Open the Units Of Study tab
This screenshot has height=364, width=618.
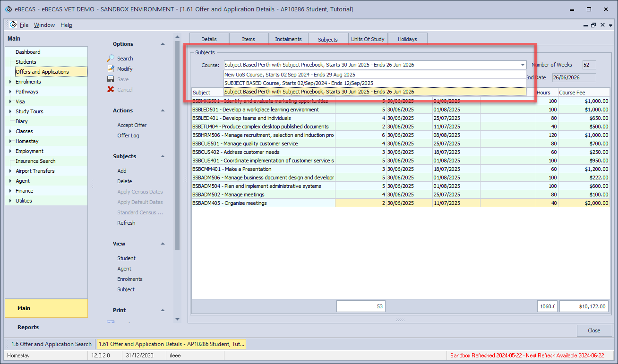point(368,39)
